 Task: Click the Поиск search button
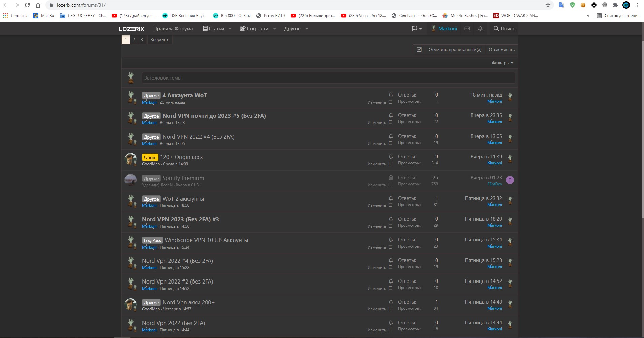pos(504,29)
